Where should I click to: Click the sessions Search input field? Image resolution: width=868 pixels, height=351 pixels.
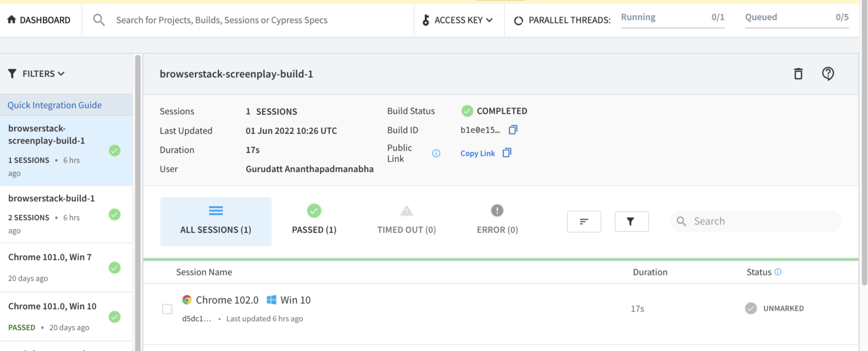[756, 221]
